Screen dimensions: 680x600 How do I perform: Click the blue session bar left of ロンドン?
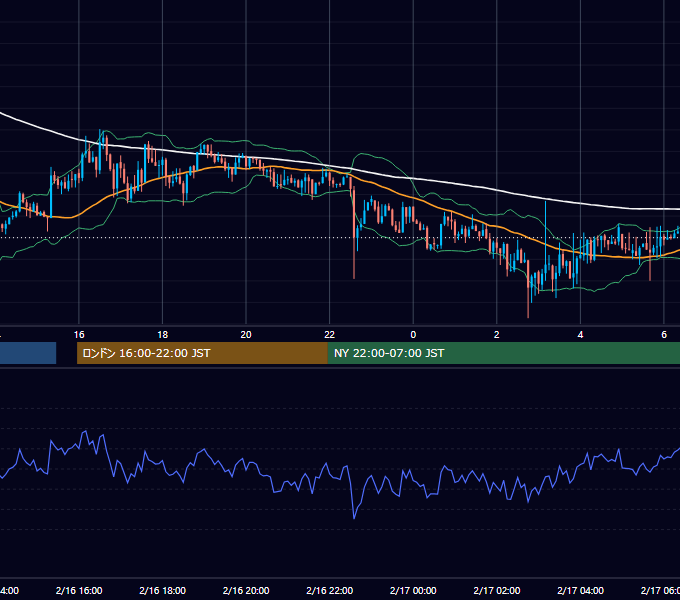pos(28,353)
